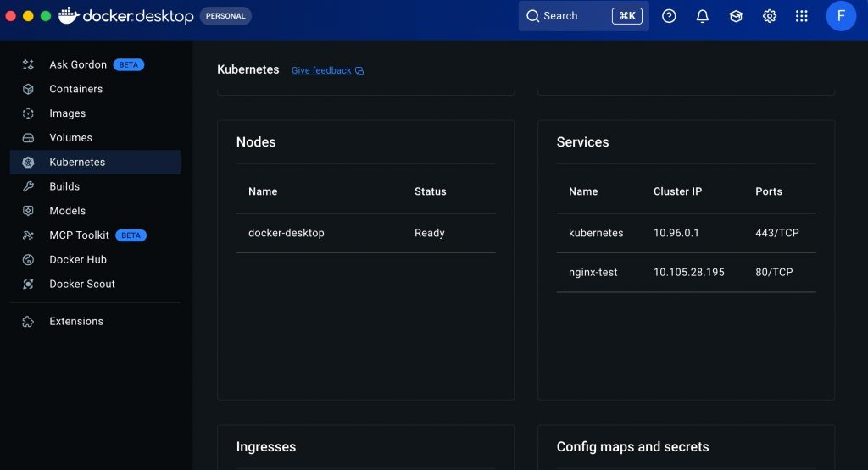
Task: Open notifications bell icon
Action: [x=702, y=16]
